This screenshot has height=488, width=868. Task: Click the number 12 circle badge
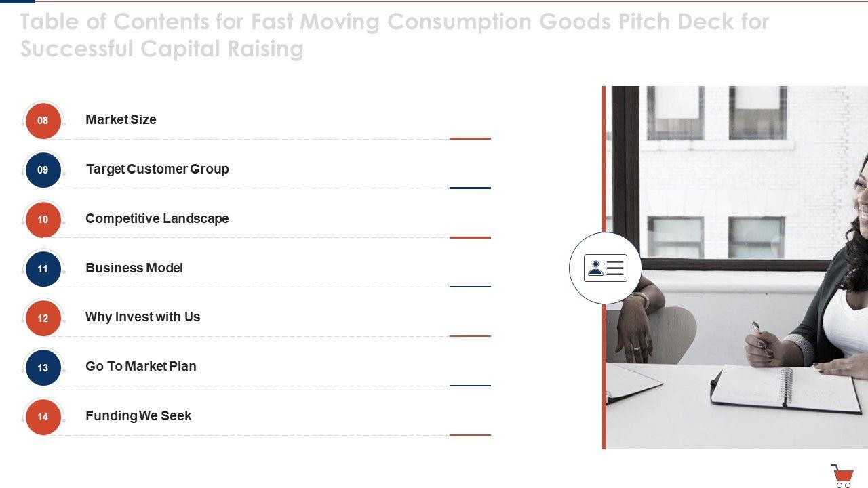coord(43,319)
